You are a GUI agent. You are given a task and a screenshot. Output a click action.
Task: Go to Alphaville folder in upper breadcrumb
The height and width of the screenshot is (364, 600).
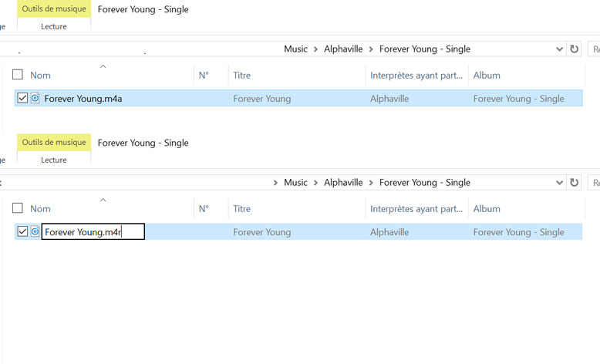pos(343,49)
